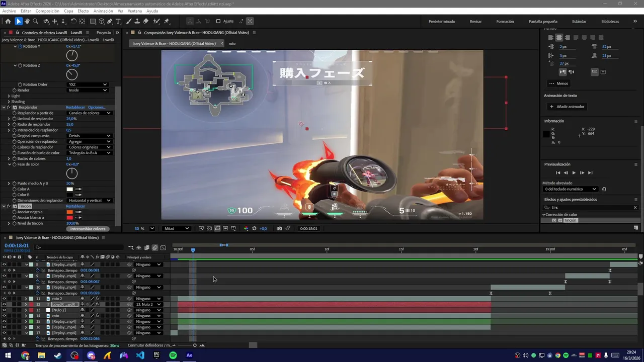Click the composition mini-flowchart icon in timeline
This screenshot has height=362, width=644.
[x=131, y=247]
